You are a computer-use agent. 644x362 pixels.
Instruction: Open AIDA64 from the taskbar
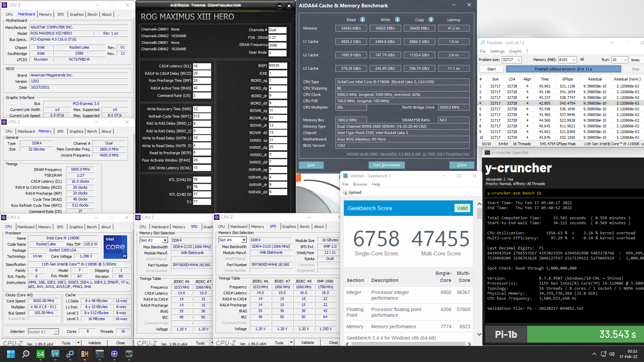point(41,354)
